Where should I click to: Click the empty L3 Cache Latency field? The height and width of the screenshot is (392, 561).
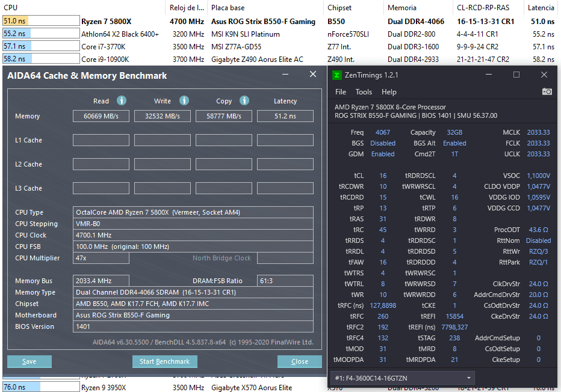pyautogui.click(x=285, y=188)
